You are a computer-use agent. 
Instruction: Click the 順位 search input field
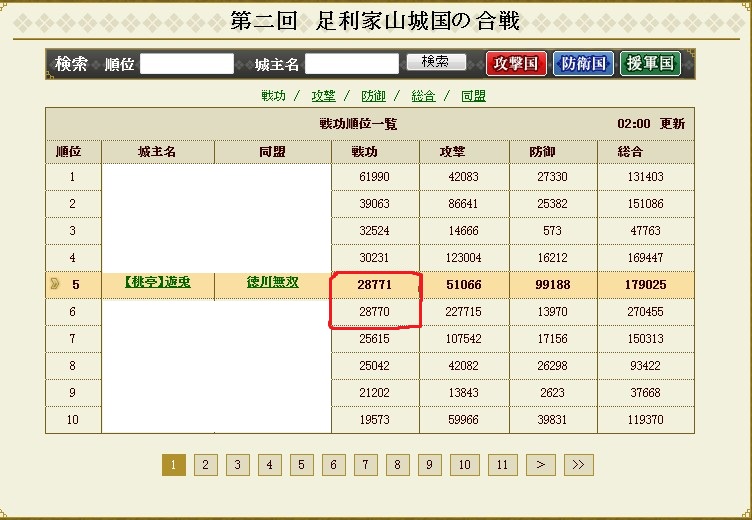click(x=187, y=63)
